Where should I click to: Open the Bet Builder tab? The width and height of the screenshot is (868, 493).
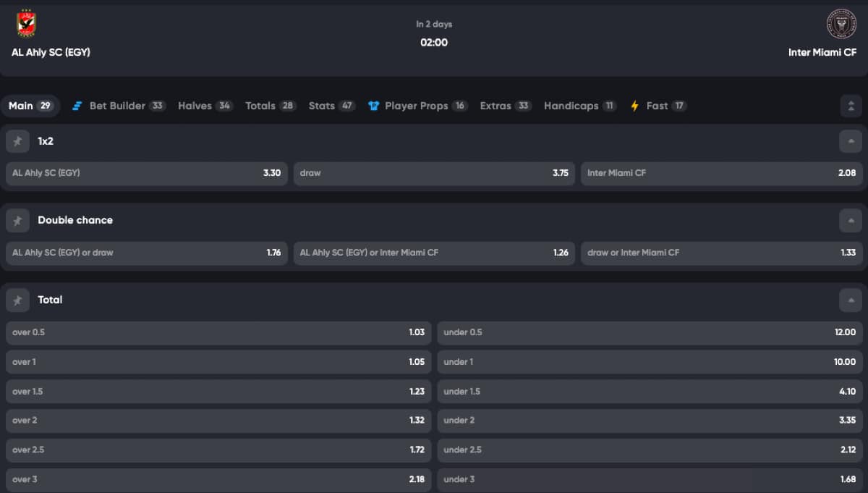click(x=119, y=106)
